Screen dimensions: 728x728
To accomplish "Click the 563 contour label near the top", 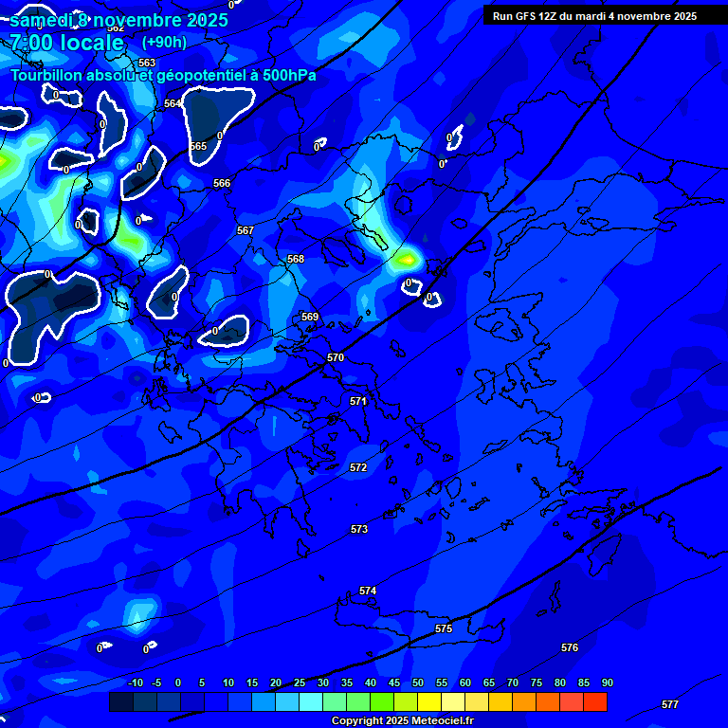I will click(147, 63).
